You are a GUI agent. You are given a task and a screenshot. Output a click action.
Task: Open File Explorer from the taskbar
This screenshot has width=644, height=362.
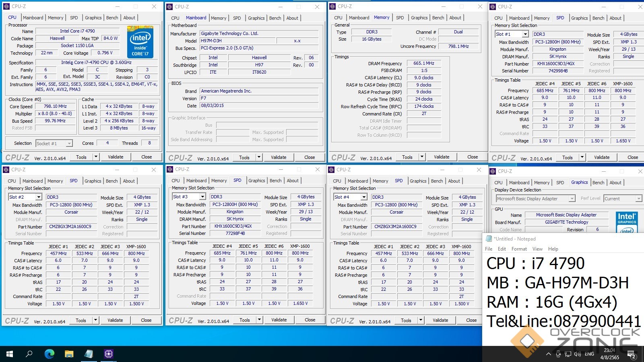click(69, 354)
